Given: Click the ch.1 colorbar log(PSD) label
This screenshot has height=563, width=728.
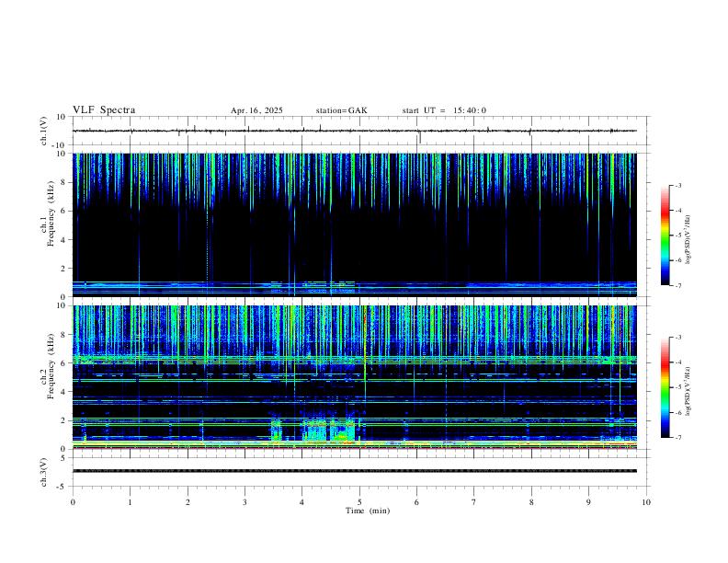Looking at the screenshot, I should (x=688, y=240).
